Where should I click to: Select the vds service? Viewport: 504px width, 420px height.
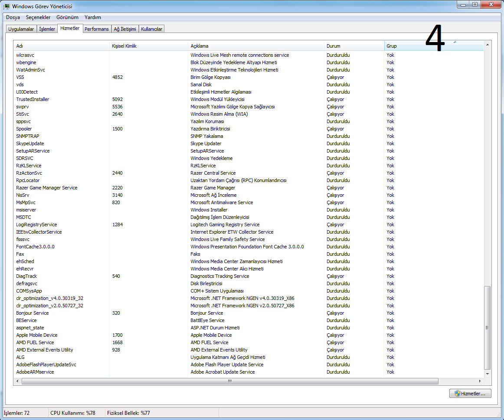point(20,85)
